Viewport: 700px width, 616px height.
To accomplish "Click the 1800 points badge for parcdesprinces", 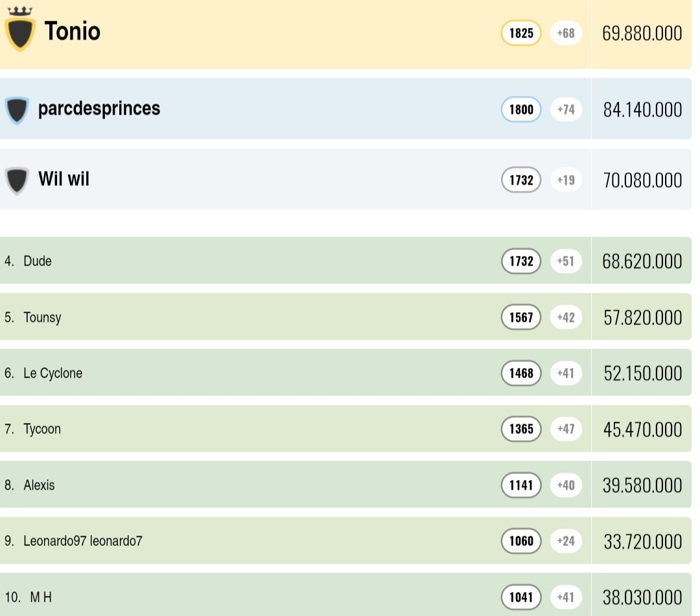I will coord(521,109).
